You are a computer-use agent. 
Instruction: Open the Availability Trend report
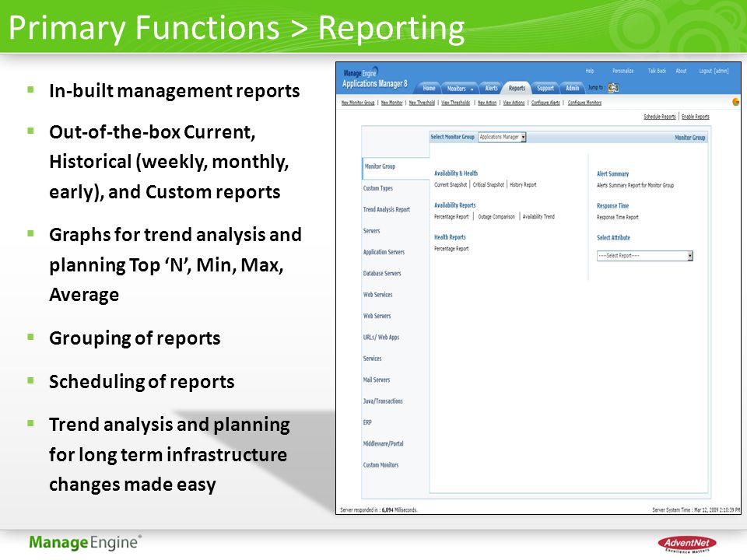538,217
